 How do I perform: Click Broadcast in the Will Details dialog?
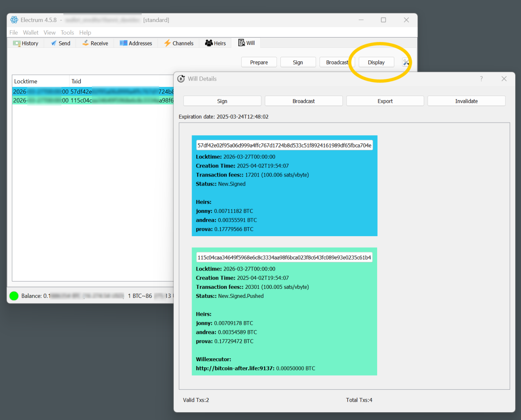click(x=304, y=101)
